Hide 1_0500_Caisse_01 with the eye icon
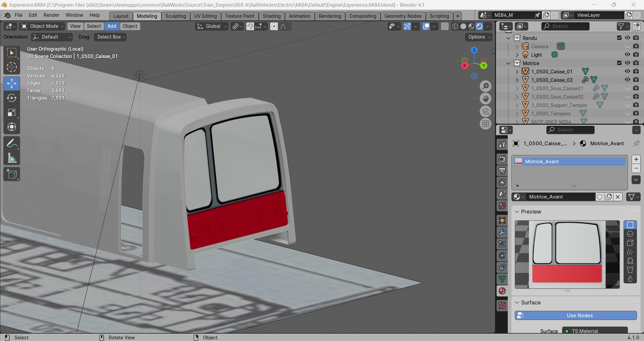 pyautogui.click(x=627, y=71)
